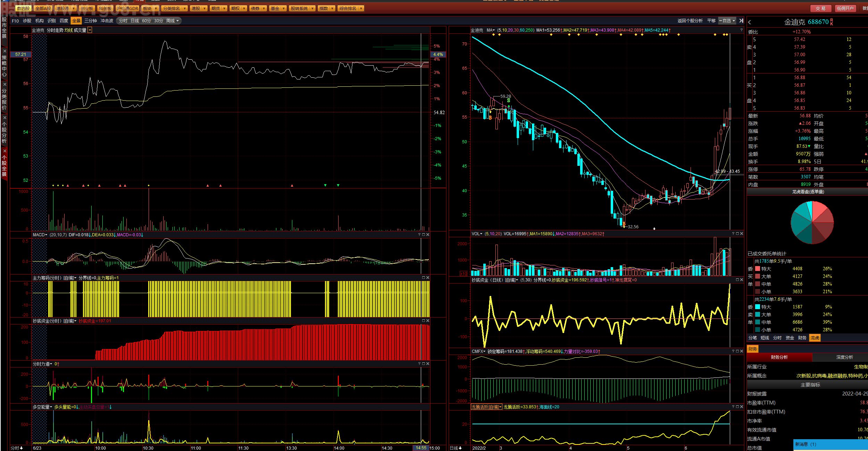This screenshot has height=451, width=868.
Task: Open help for the VOL panel
Action: pyautogui.click(x=733, y=234)
